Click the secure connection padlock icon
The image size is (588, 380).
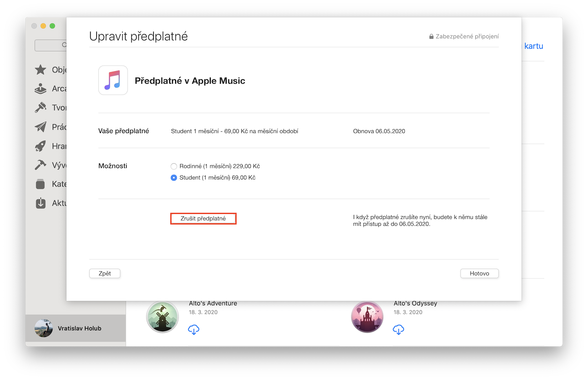click(x=431, y=36)
